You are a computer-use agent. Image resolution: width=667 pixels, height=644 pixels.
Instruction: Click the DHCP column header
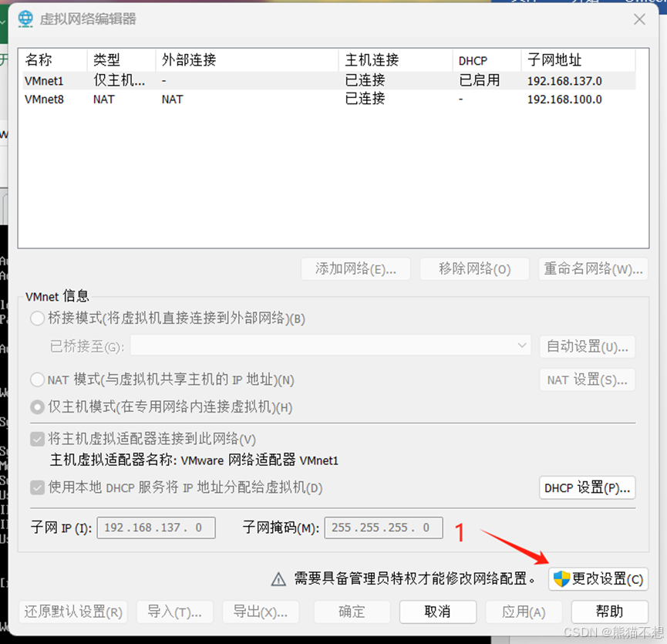pyautogui.click(x=487, y=60)
